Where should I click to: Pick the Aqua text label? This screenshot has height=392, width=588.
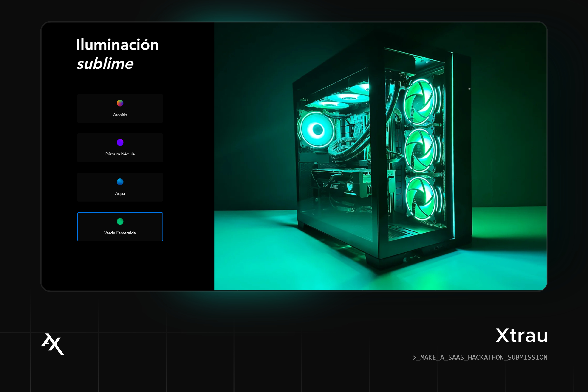120,194
